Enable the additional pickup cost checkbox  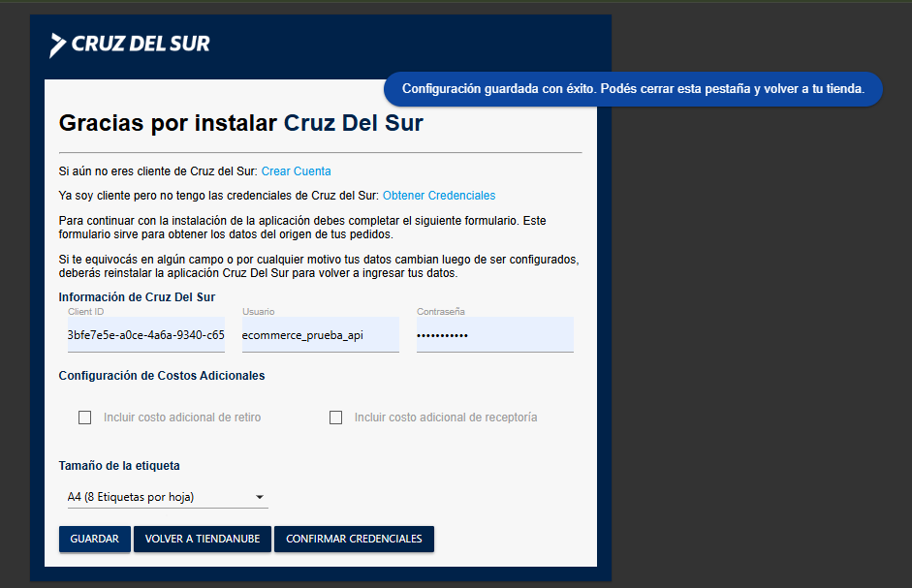(85, 418)
